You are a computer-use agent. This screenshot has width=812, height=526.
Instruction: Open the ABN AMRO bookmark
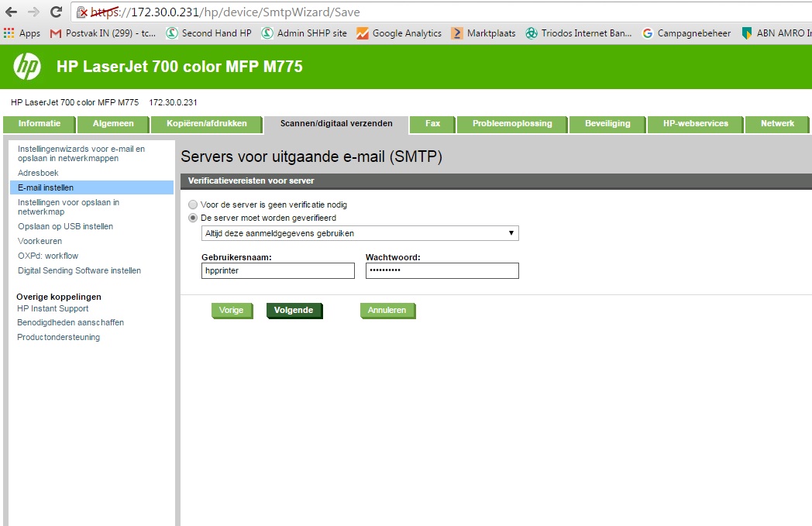coord(776,33)
